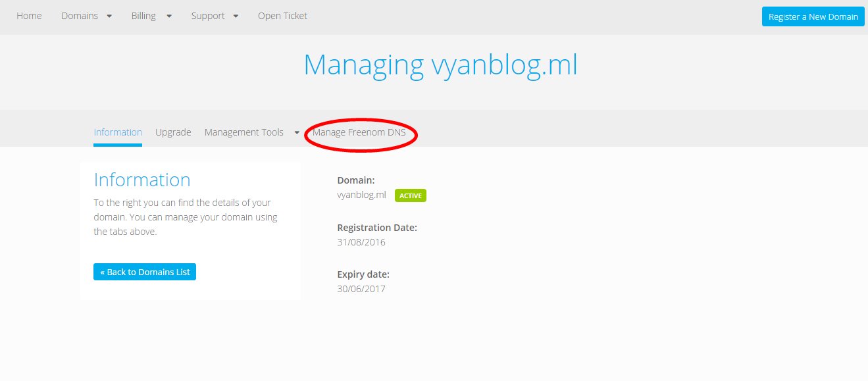
Task: Select the vyanblog.ml domain name text
Action: 361,195
